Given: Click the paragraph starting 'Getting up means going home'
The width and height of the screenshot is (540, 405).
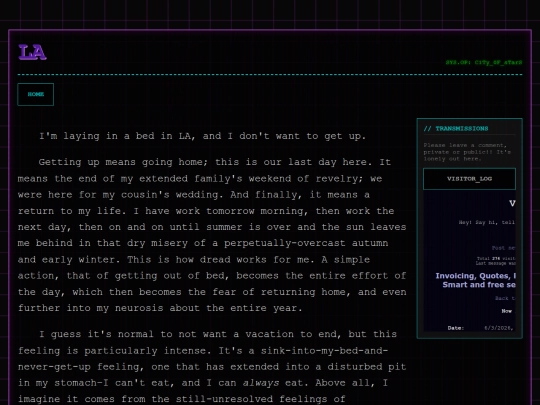Looking at the screenshot, I should tap(212, 235).
